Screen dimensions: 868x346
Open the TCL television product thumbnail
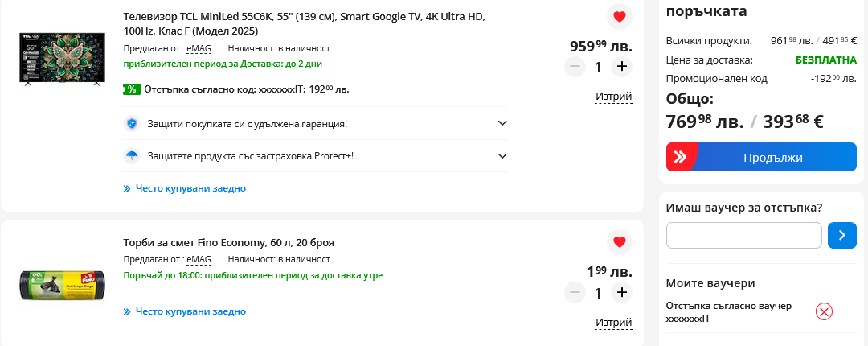62,59
